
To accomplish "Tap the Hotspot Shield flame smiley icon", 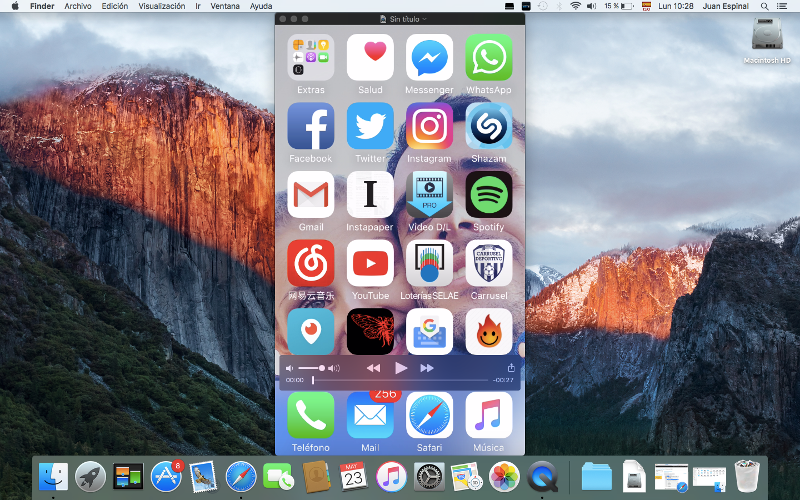I will click(x=489, y=332).
